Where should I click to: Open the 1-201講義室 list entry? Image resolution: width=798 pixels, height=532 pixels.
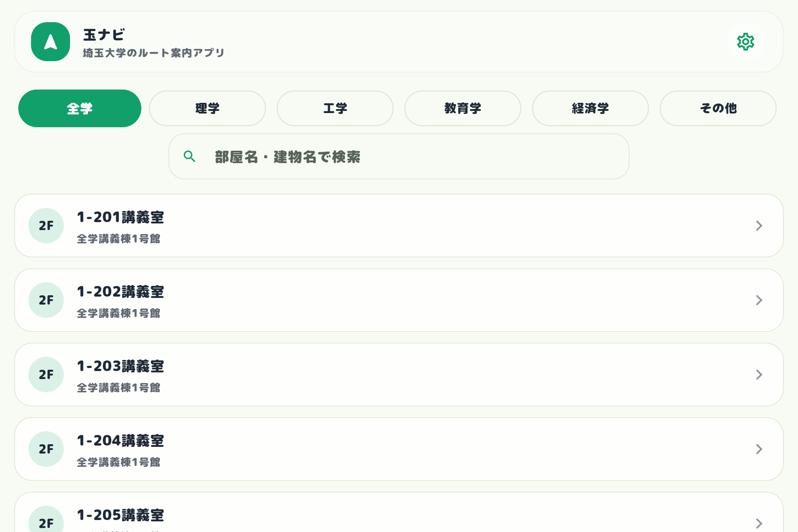point(310,226)
